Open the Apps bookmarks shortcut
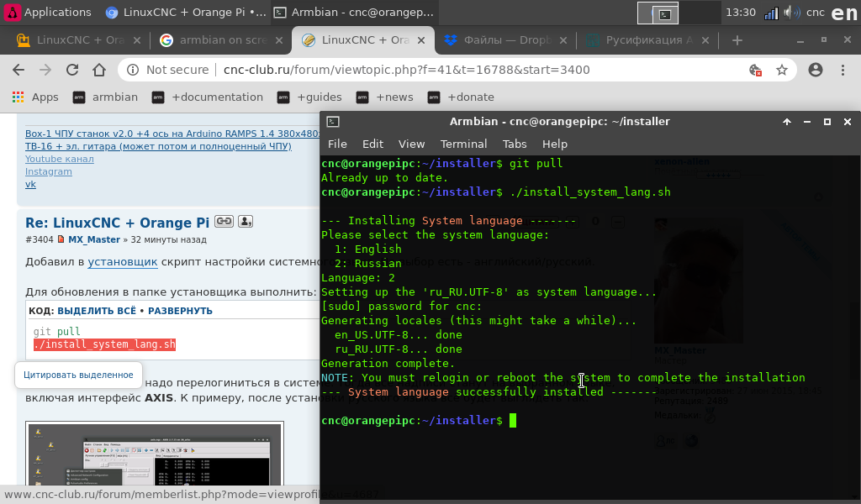861x504 pixels. (35, 97)
